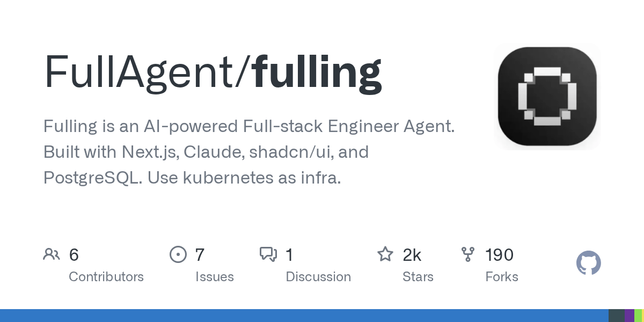Open the GitHub Octocat logo
Viewport: 644px width, 322px height.
point(588,264)
